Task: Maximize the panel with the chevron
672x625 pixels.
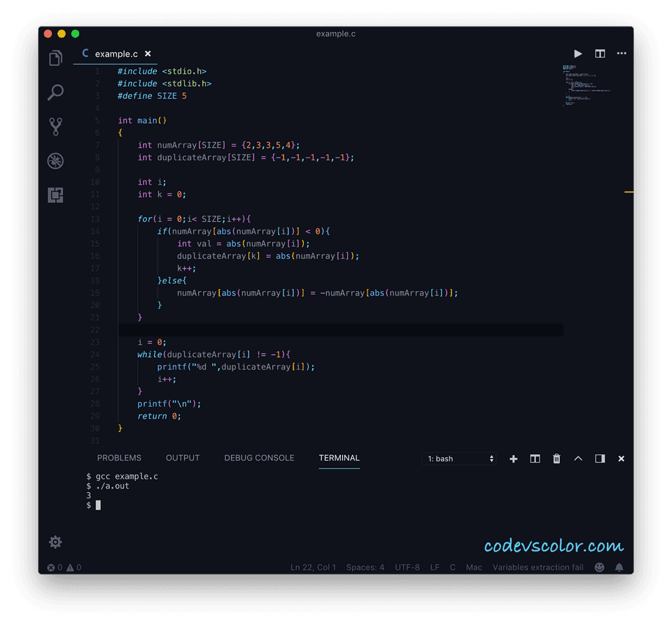Action: [x=577, y=458]
